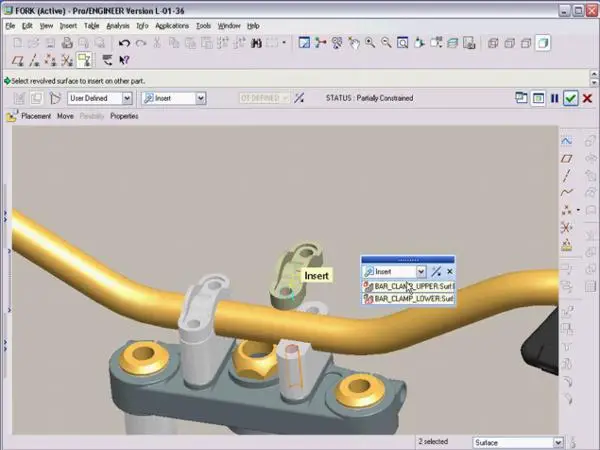The height and width of the screenshot is (450, 600).
Task: Open the Placement panel
Action: click(x=36, y=116)
